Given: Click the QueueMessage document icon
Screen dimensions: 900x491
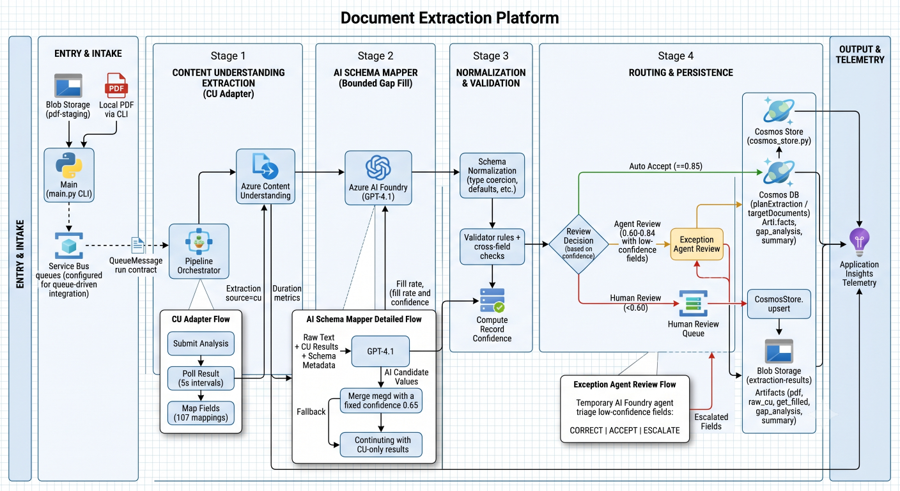Looking at the screenshot, I should [x=138, y=245].
